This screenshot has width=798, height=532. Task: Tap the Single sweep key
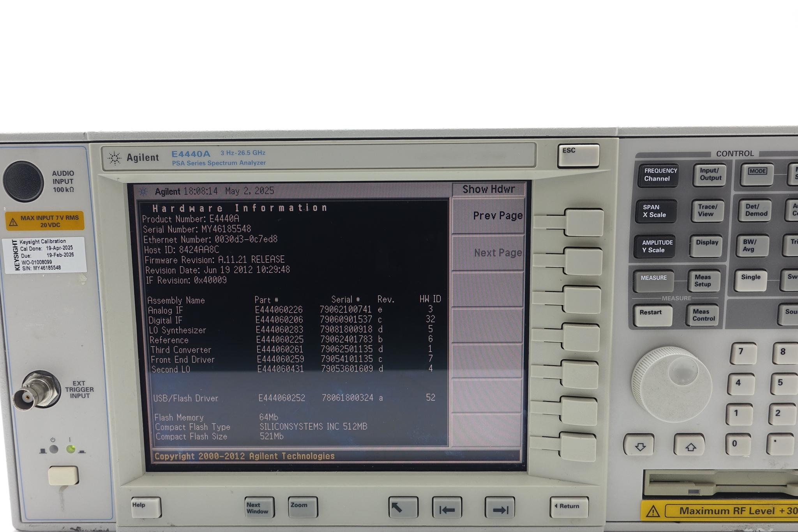[750, 280]
